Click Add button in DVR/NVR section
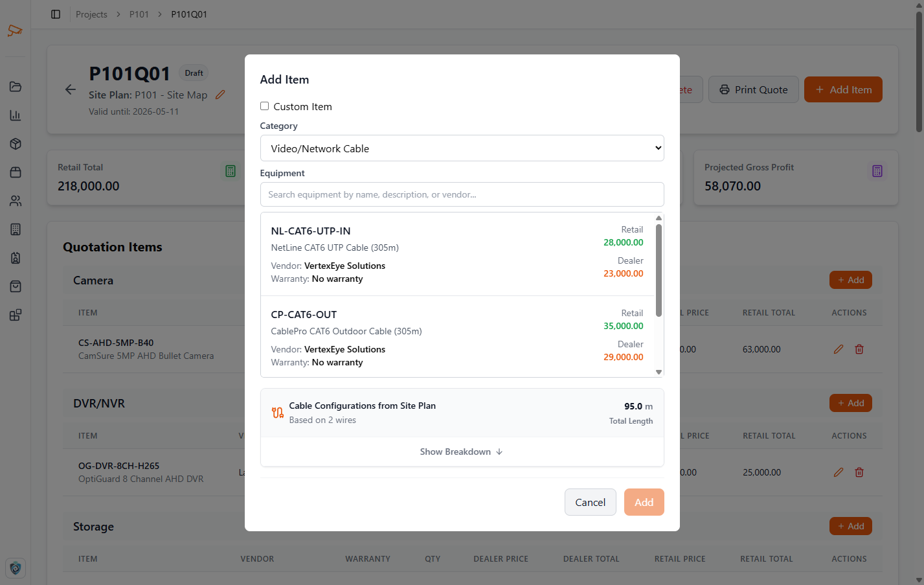924x585 pixels. 851,403
